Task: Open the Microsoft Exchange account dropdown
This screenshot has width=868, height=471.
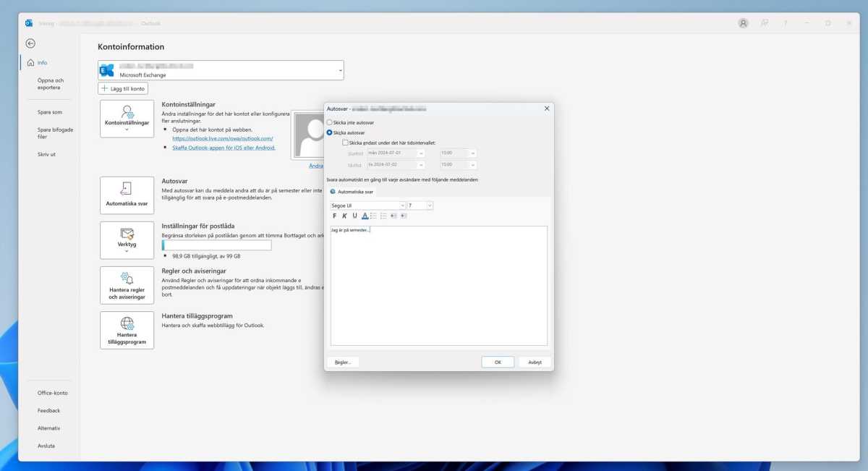Action: click(339, 69)
